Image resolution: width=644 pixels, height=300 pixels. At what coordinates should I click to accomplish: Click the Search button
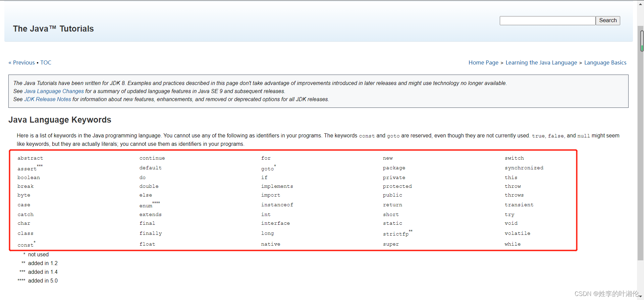[608, 20]
